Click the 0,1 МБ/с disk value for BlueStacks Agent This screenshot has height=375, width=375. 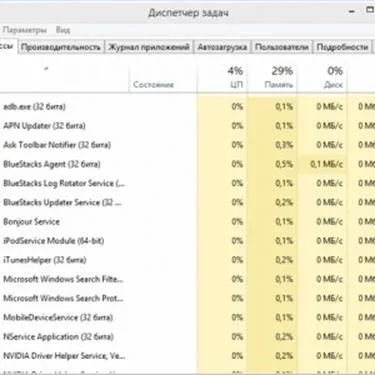[326, 164]
